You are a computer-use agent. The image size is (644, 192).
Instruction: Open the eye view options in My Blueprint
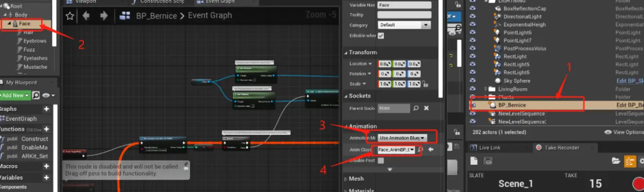tap(48, 95)
